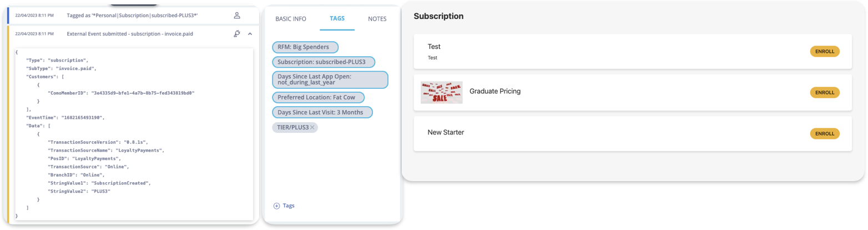Screen dimensions: 868x230
Task: Collapse the External Event submitted row
Action: click(250, 34)
